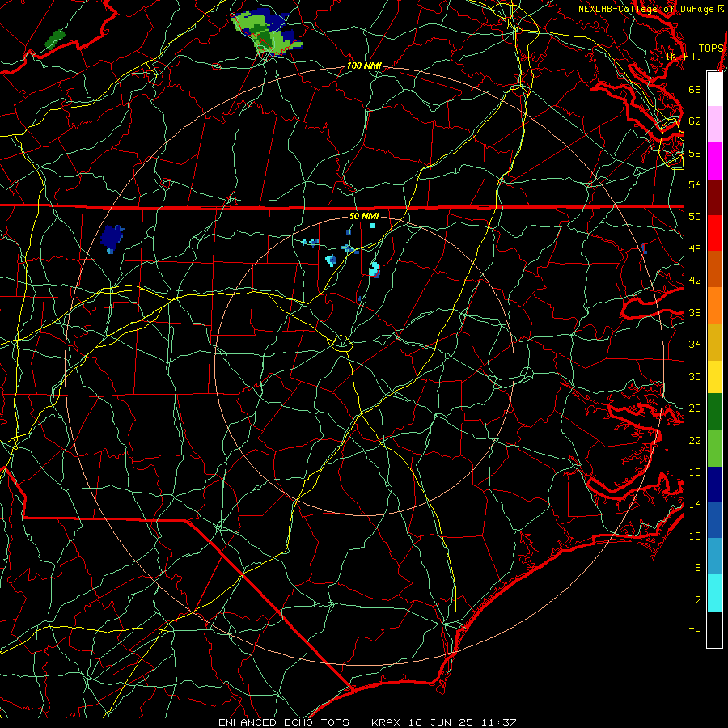Click the black TH threshold legend swatch
The width and height of the screenshot is (728, 728).
point(714,629)
